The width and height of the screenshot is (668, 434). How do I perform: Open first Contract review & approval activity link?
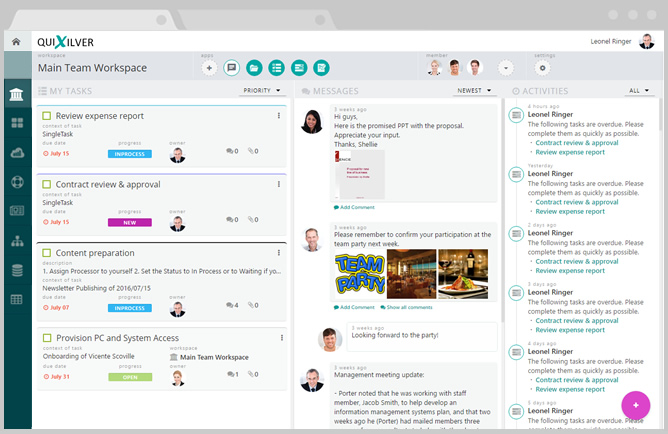point(576,143)
